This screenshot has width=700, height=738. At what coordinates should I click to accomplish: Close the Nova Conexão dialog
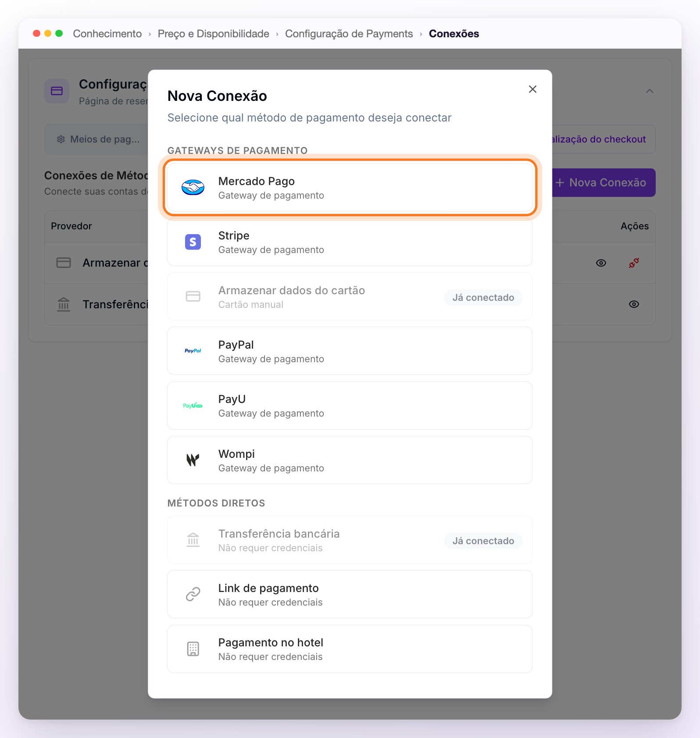532,89
